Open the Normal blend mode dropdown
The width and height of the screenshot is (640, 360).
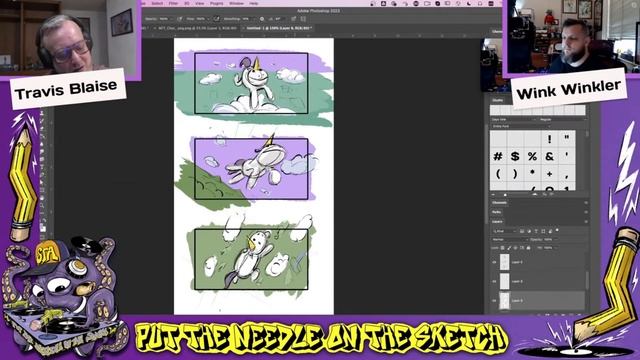[510, 240]
